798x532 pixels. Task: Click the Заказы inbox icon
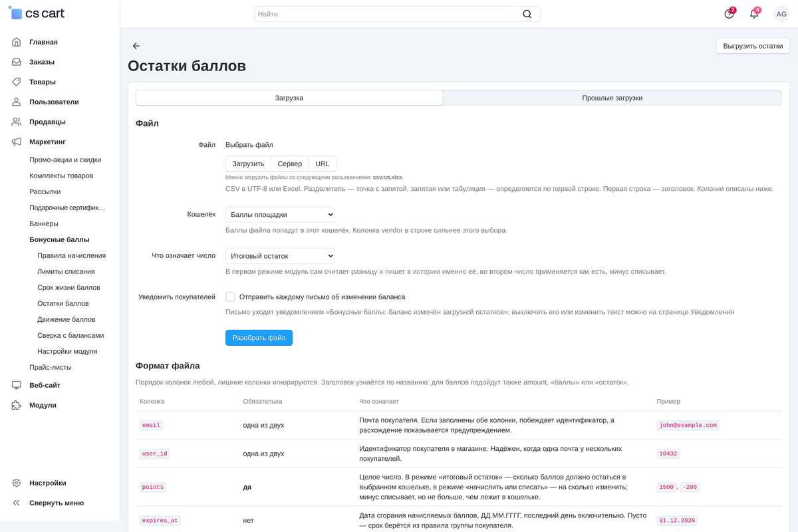click(x=17, y=62)
